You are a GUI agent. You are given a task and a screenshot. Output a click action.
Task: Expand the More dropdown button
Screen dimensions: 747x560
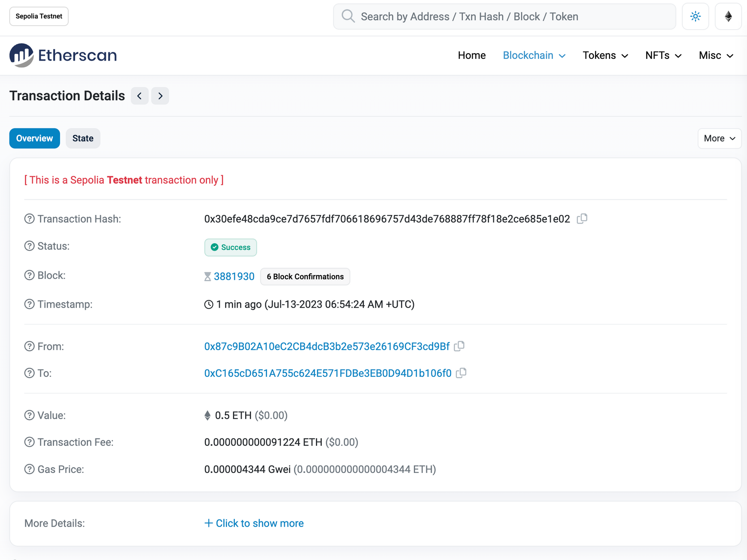coord(720,138)
